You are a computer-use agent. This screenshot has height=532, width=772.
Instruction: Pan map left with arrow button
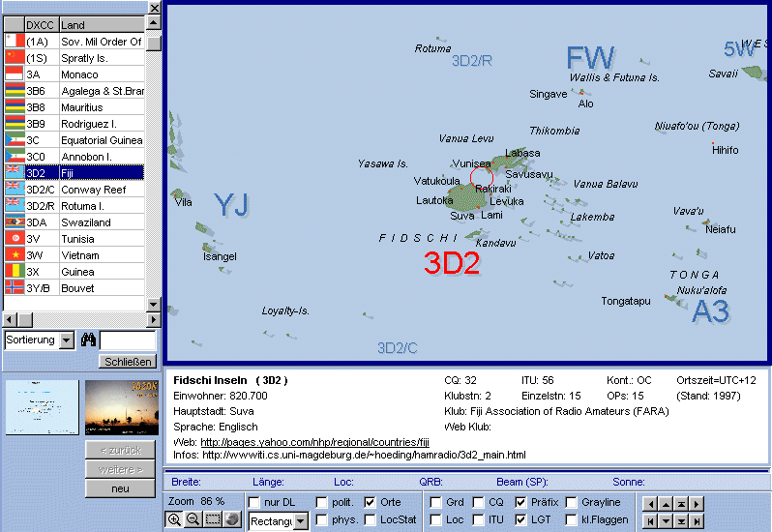[649, 504]
